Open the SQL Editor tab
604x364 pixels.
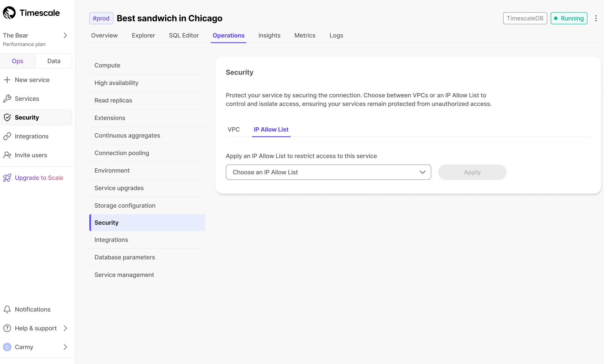[184, 35]
